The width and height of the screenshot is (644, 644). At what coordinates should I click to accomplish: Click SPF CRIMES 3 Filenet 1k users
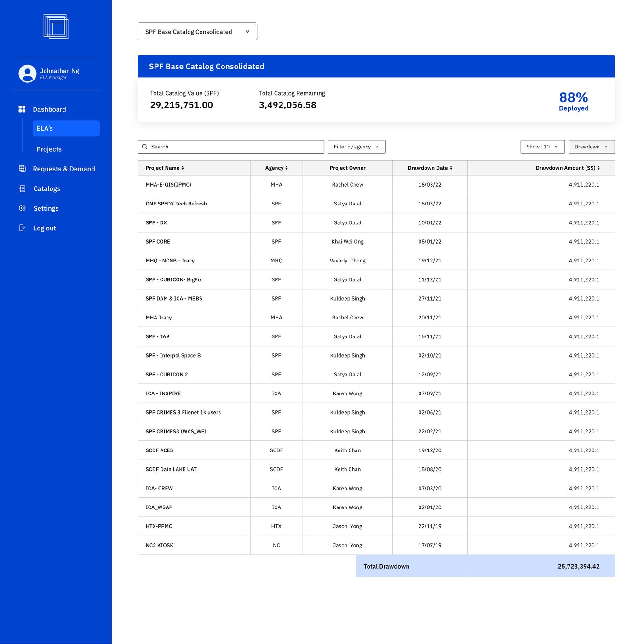pyautogui.click(x=183, y=413)
